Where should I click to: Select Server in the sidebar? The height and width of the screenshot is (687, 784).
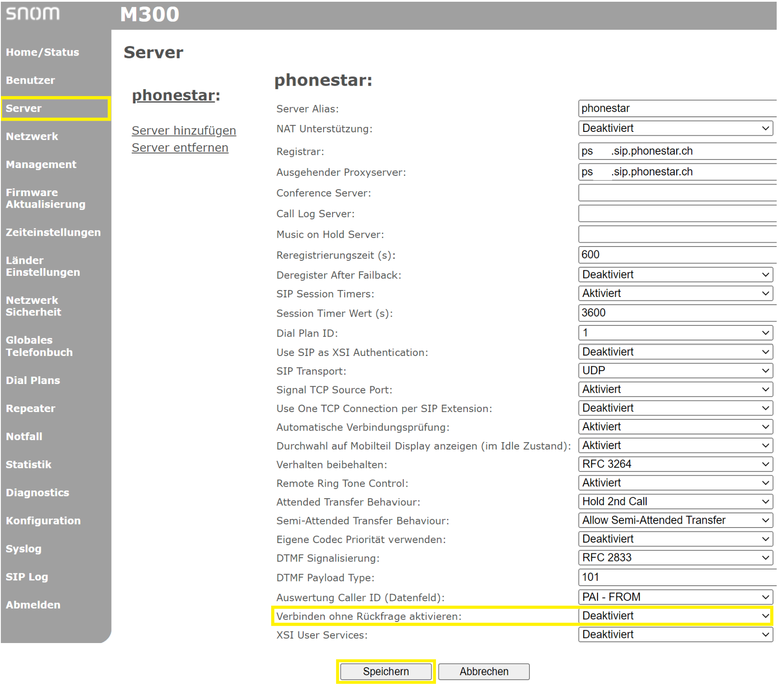pos(24,108)
